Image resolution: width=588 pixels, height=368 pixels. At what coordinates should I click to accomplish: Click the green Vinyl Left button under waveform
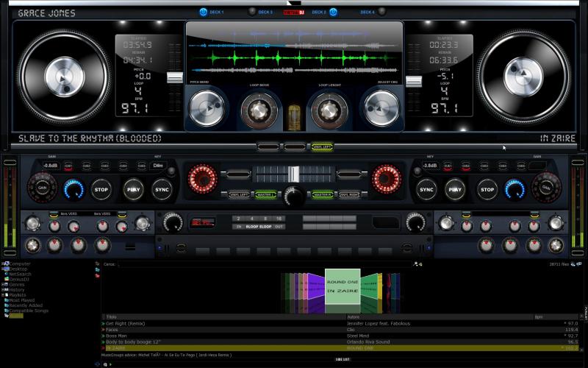(322, 146)
